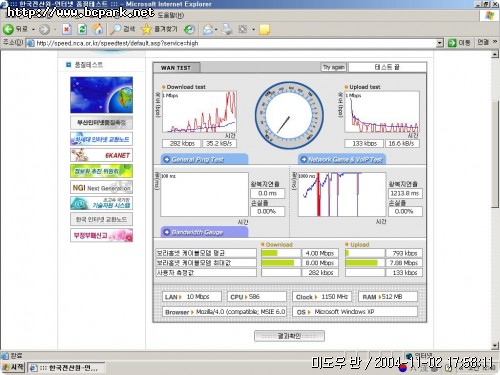Open the 기술지원 시스템 banner
This screenshot has width=500, height=375.
[x=101, y=203]
